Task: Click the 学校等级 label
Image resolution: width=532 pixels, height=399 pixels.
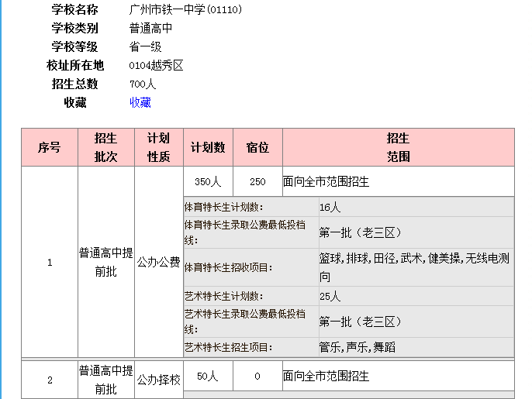Action: [75, 46]
